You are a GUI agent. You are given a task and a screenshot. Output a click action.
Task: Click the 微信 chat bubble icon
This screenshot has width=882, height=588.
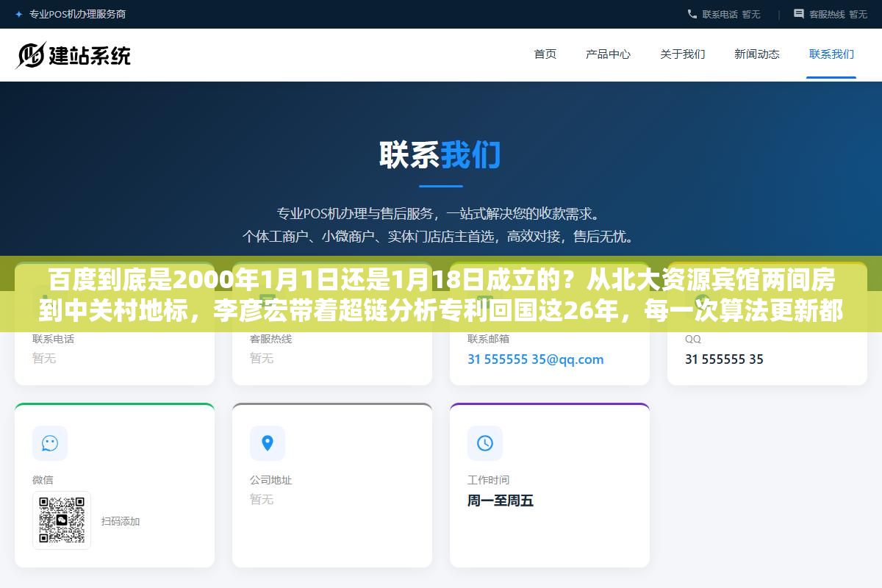click(50, 443)
